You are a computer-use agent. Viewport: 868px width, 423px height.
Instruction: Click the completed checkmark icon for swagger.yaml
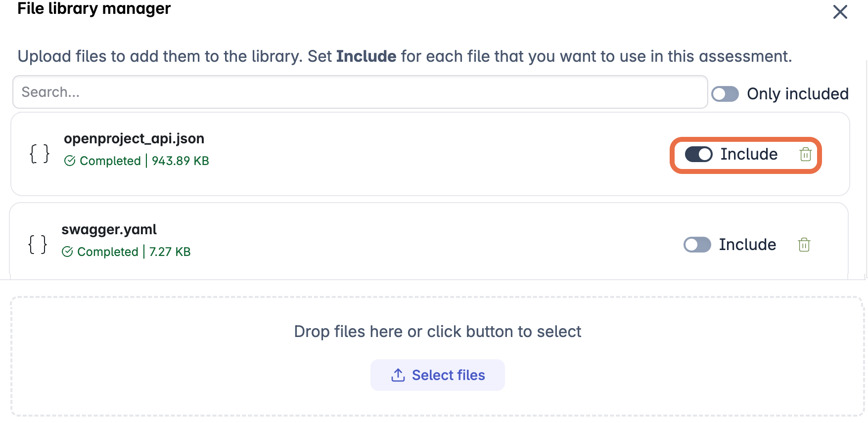coord(68,252)
